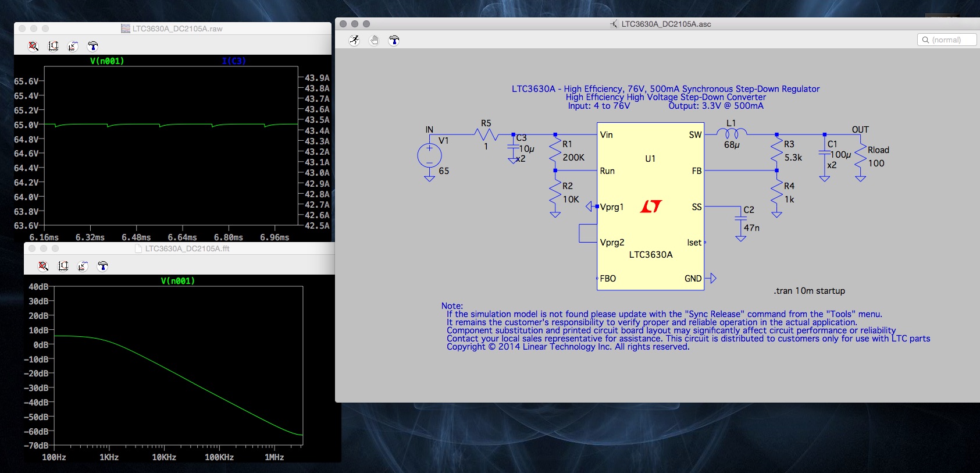Click the Copyright 2014 Linear Technology line

(568, 347)
